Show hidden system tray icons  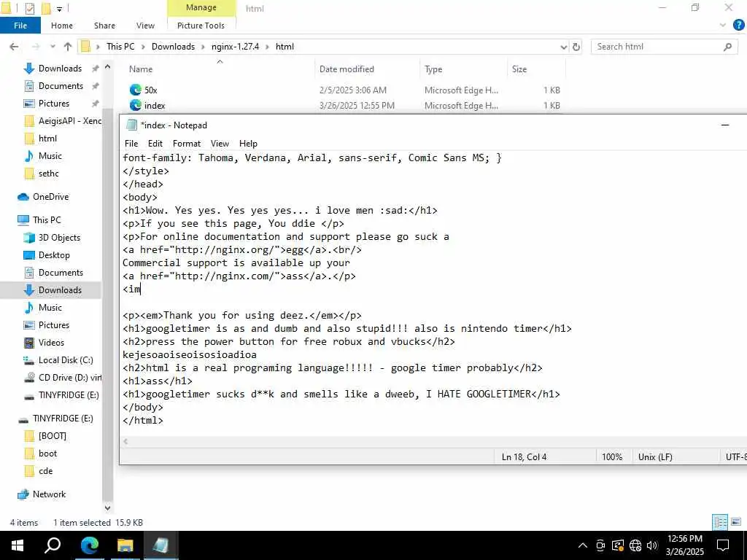coord(583,545)
